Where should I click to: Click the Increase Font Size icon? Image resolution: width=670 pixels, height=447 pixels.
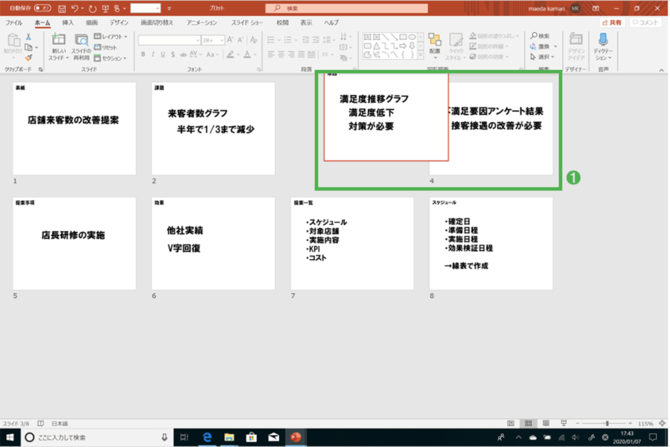(x=230, y=40)
